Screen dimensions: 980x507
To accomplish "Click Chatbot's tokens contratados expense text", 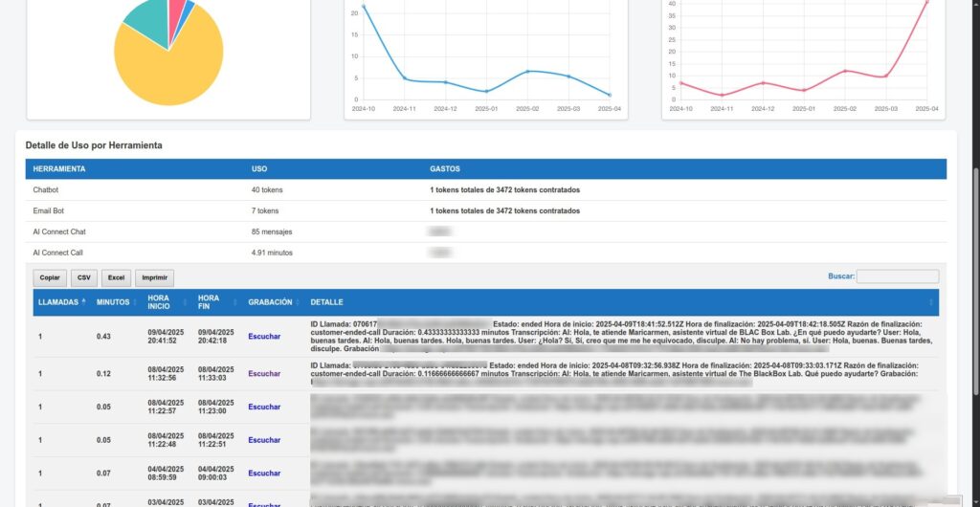I will coord(504,189).
